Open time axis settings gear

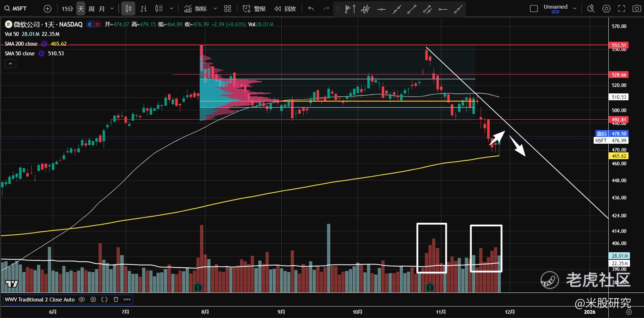pos(629,312)
